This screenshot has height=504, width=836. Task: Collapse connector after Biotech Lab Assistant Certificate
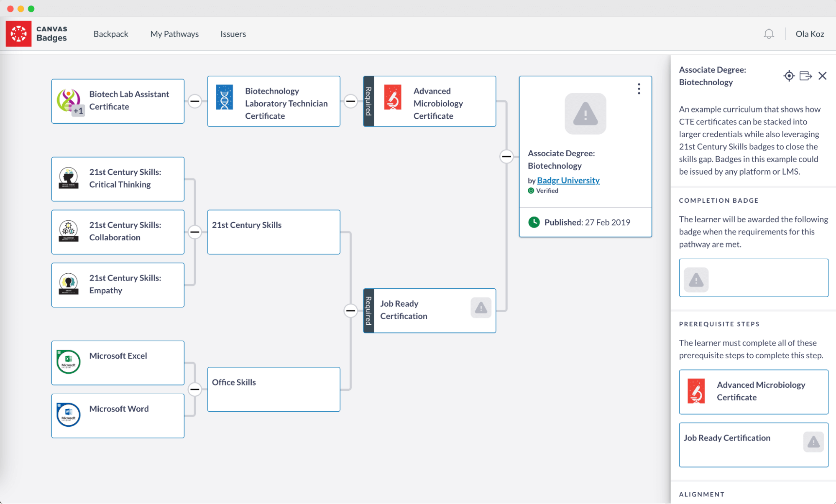[195, 101]
